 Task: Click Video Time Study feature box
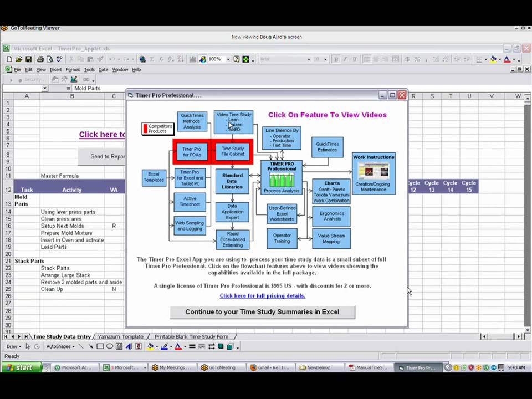click(233, 122)
